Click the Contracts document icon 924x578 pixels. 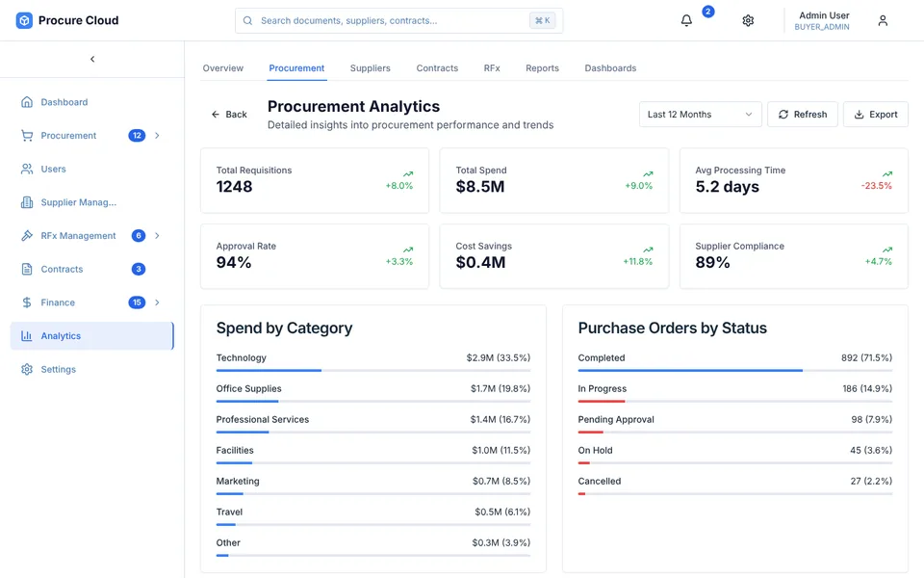[x=27, y=269]
